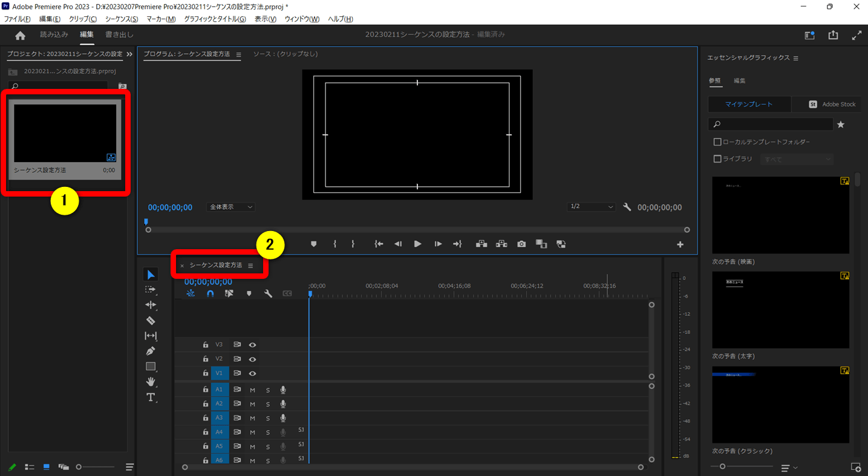The image size is (868, 476).
Task: Open project panel menu at bottom
Action: pos(129,467)
